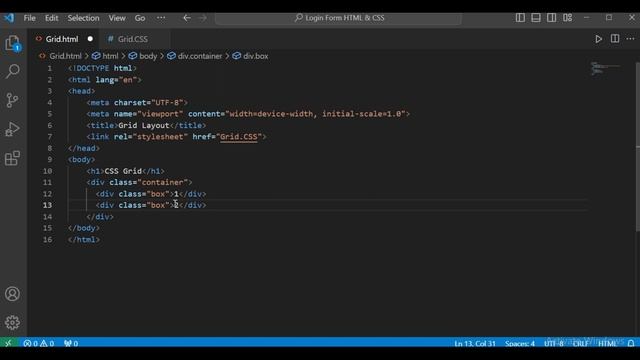This screenshot has width=640, height=360.
Task: Open the Manage gear icon
Action: pos(13,322)
